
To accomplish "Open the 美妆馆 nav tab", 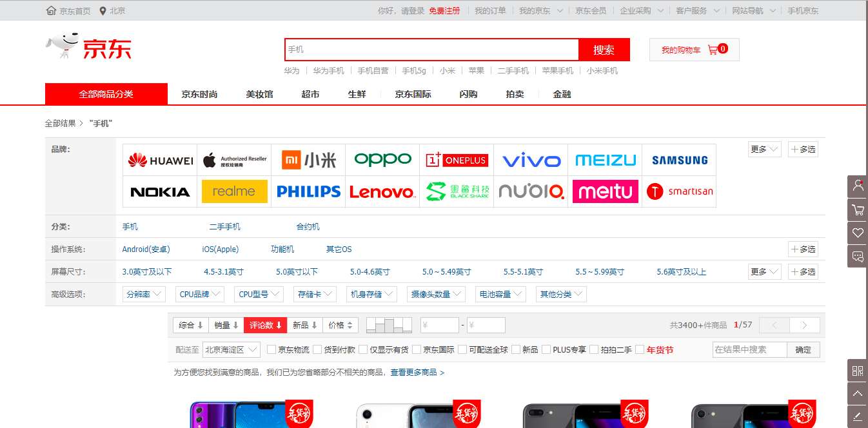I will pos(259,94).
